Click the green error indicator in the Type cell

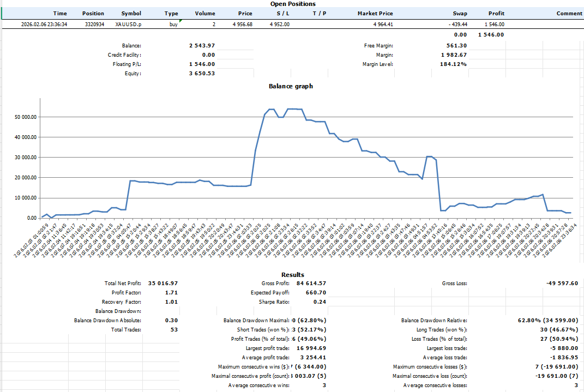click(180, 21)
